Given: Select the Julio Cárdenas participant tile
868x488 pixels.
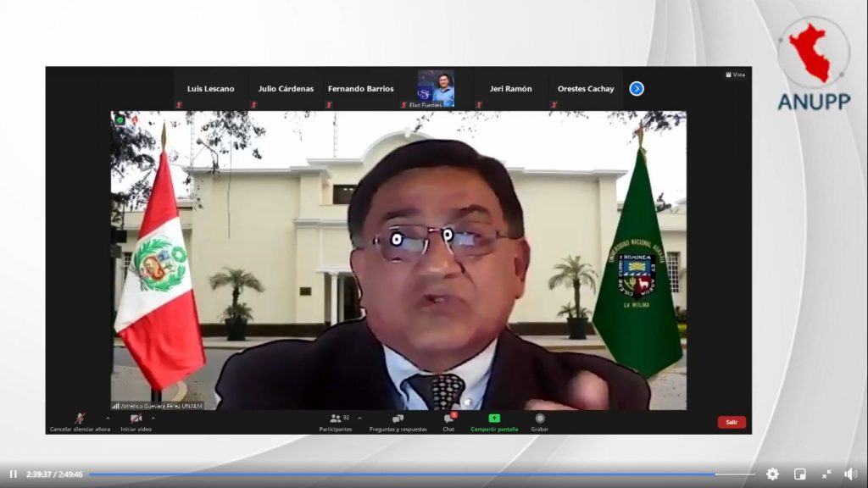Looking at the screenshot, I should point(286,88).
